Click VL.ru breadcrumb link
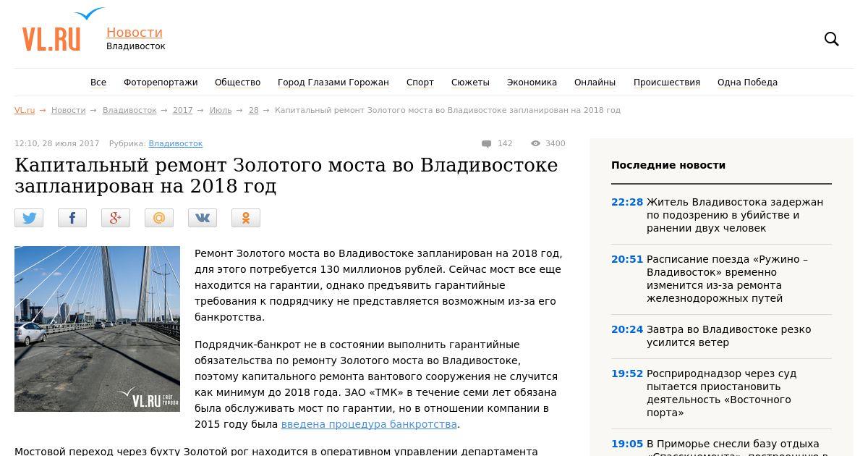Image resolution: width=868 pixels, height=456 pixels. pos(25,110)
